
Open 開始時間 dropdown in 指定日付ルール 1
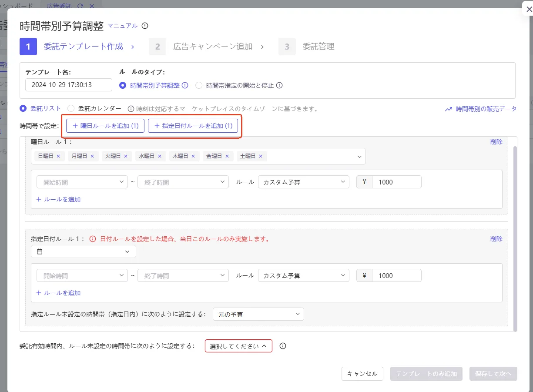click(x=82, y=275)
